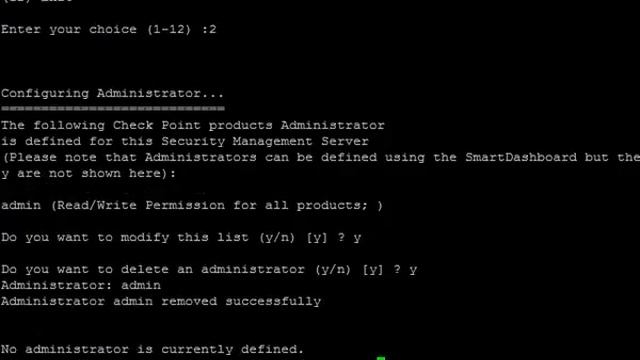640x360 pixels.
Task: Click 'Check Point products Administrator' text
Action: pos(249,125)
